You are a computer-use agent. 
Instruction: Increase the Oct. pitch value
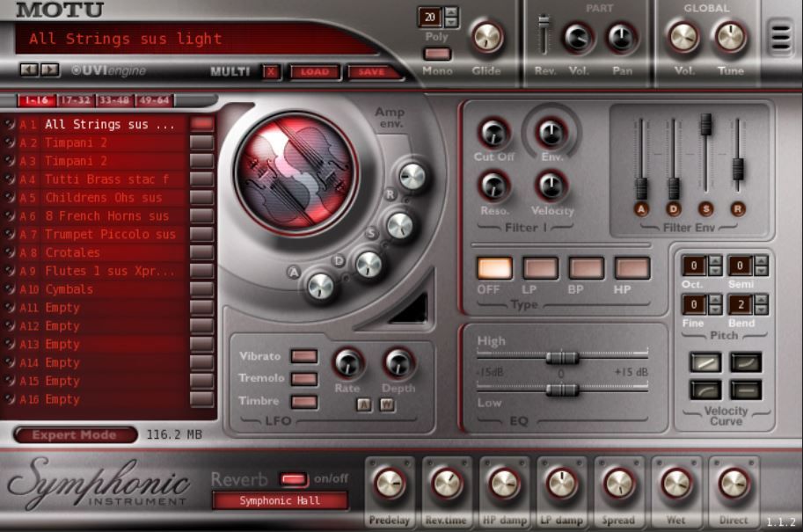(715, 260)
